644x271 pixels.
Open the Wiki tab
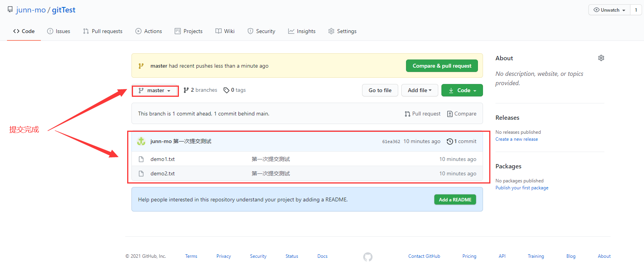point(225,31)
